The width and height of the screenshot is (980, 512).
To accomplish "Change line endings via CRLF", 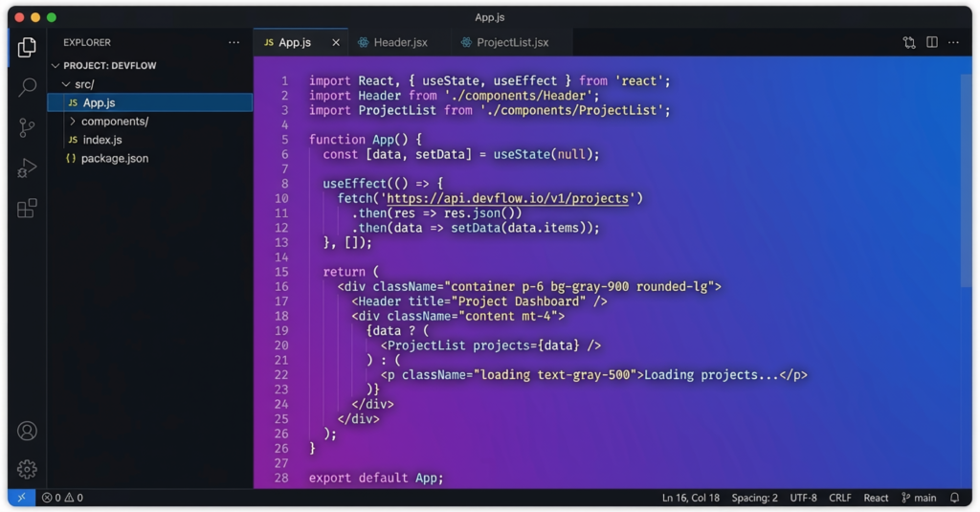I will (840, 498).
